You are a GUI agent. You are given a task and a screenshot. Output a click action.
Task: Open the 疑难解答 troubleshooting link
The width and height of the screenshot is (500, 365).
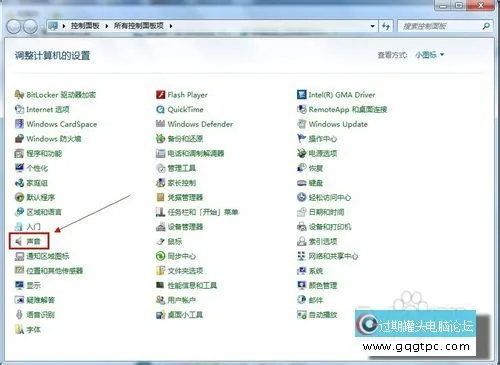tap(40, 300)
